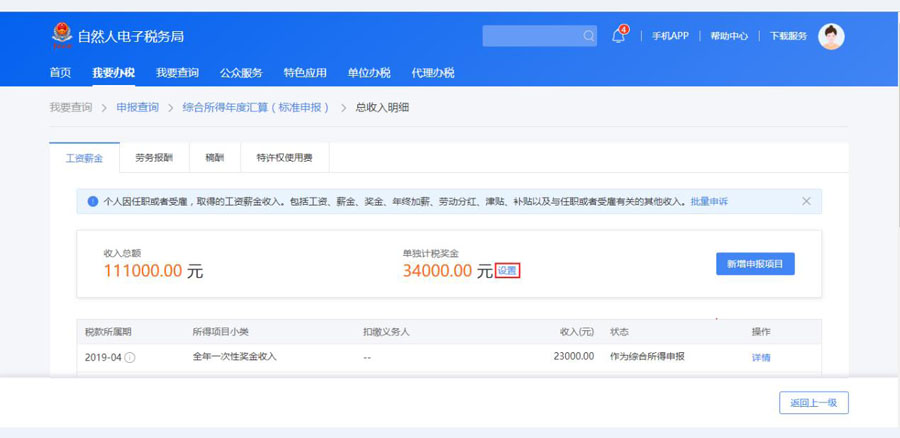Click the info icon beside 2019-04
Screen dimensions: 900x438
[x=130, y=357]
